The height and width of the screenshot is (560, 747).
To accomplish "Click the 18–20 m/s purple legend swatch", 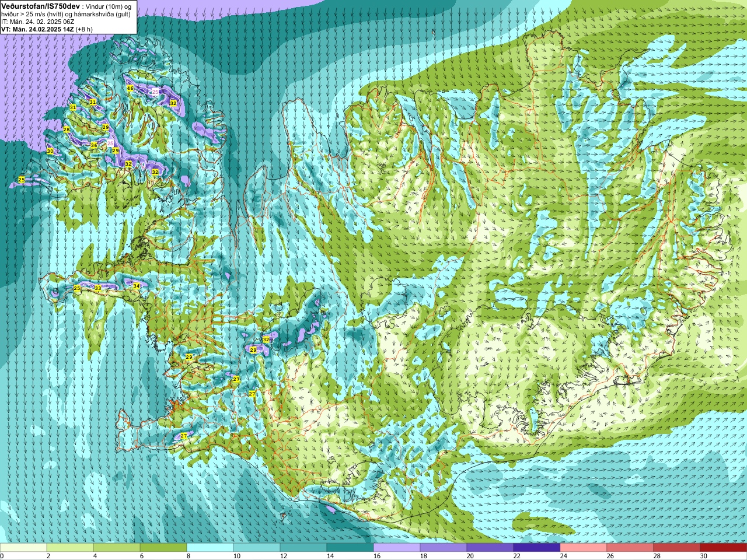I will coord(444,548).
